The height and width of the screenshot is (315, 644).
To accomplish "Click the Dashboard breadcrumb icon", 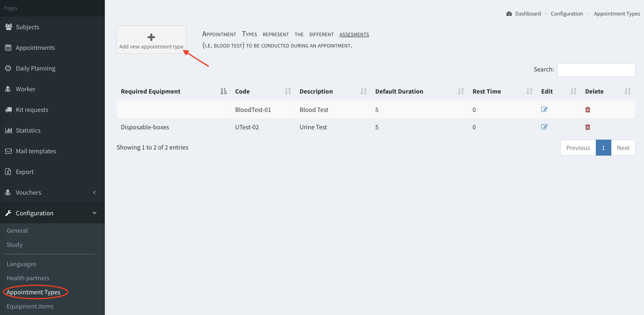I will (509, 14).
